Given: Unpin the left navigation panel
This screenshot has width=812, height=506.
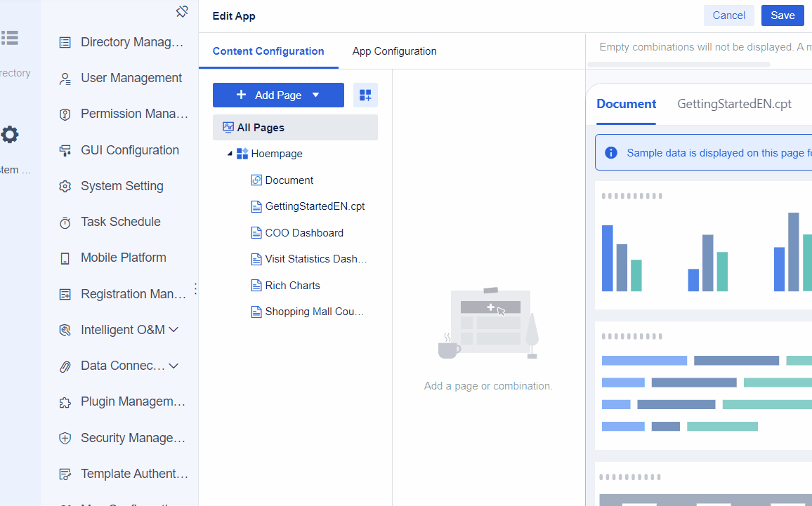Looking at the screenshot, I should 182,11.
